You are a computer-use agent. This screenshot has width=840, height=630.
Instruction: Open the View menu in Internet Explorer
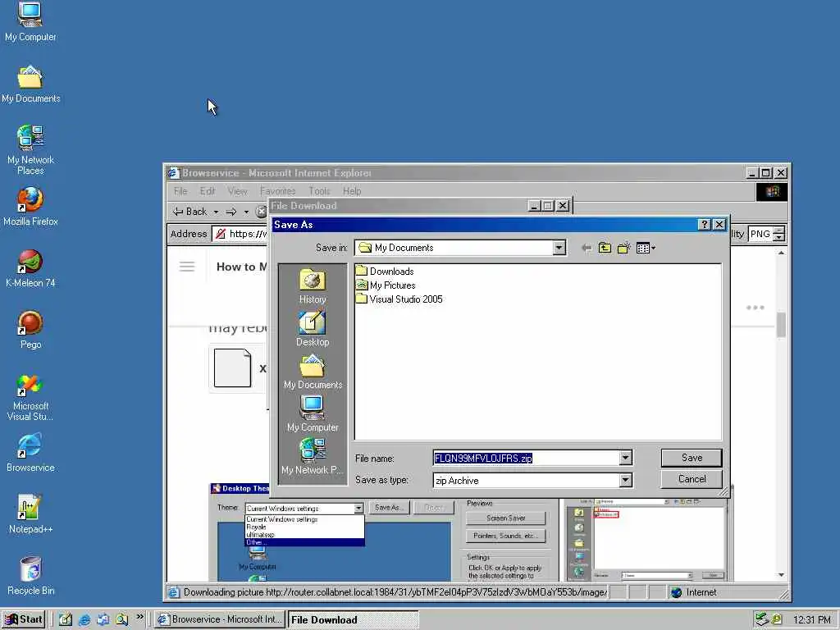[237, 191]
